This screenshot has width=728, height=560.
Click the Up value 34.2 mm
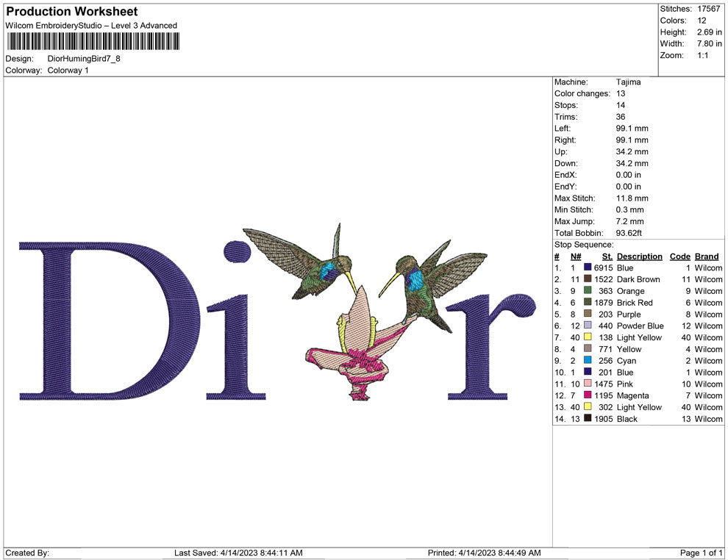pyautogui.click(x=632, y=151)
